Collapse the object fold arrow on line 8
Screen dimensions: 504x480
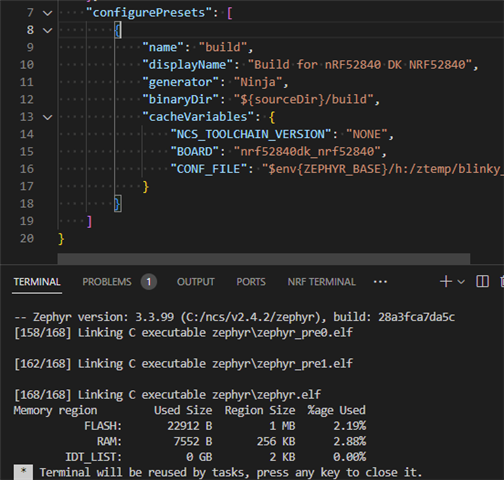tap(48, 31)
